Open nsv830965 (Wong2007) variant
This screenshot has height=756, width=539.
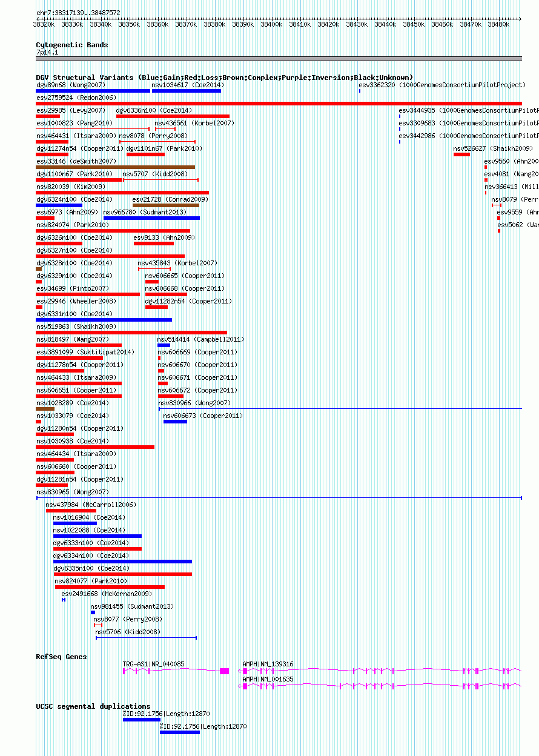(72, 492)
